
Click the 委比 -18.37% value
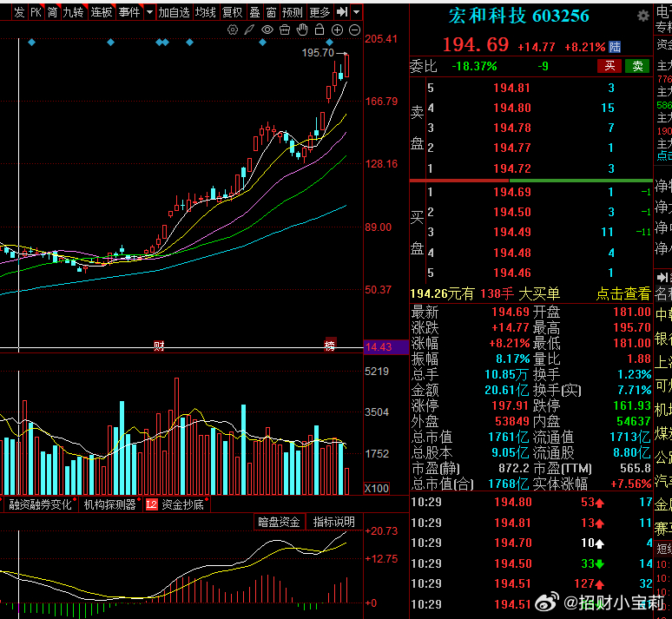pos(474,67)
